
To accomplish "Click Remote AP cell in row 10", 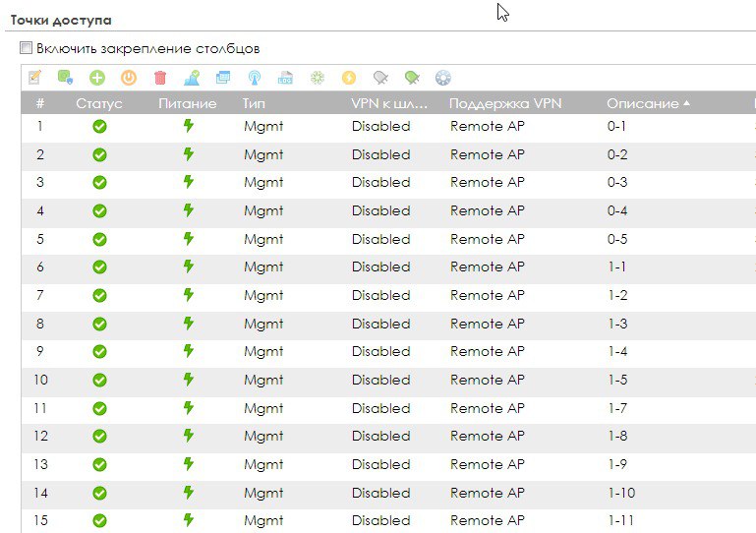I will 488,381.
